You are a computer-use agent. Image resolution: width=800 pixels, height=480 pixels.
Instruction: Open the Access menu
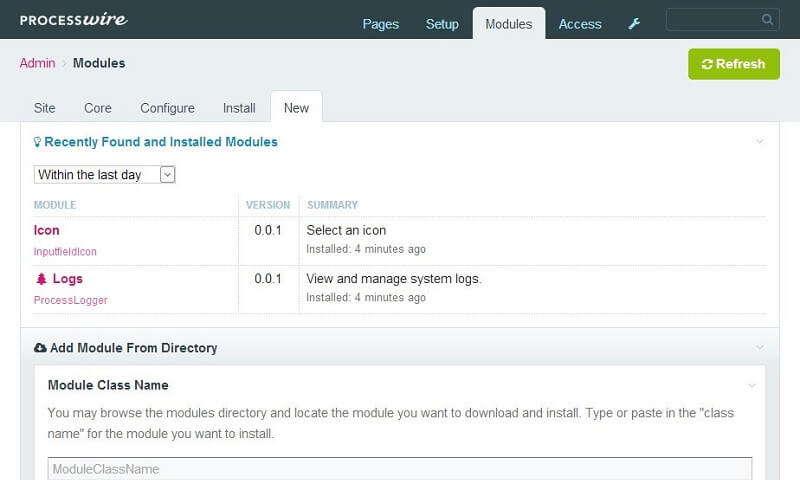[580, 24]
